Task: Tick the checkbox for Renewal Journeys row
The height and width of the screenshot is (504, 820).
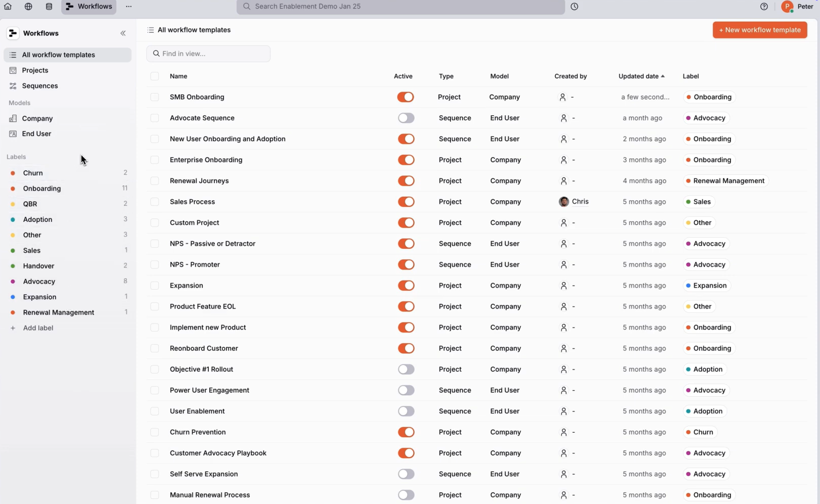Action: [155, 181]
